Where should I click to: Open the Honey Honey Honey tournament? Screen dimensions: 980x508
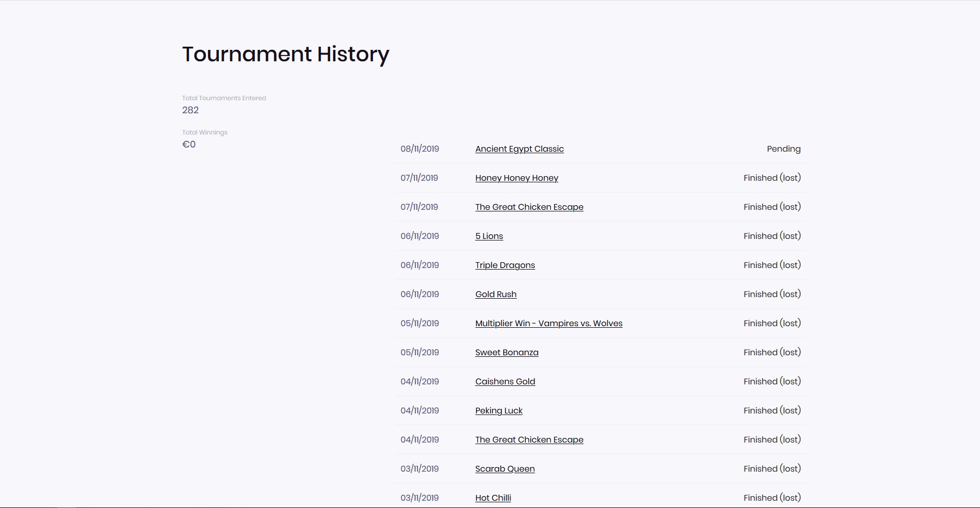(x=516, y=178)
